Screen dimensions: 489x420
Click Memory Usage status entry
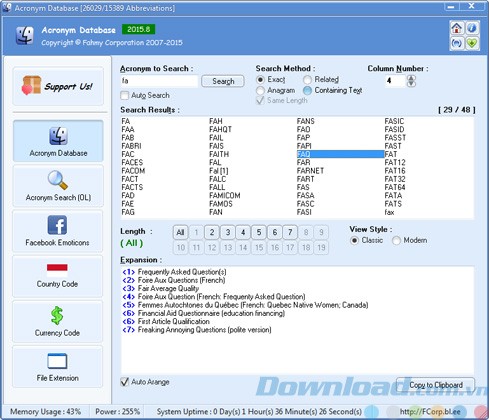pos(45,412)
